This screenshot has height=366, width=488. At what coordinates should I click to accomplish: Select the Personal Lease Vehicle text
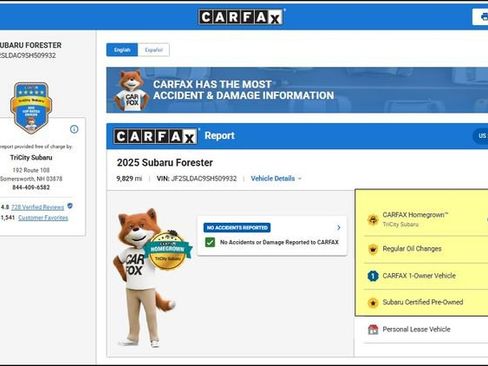(416, 329)
